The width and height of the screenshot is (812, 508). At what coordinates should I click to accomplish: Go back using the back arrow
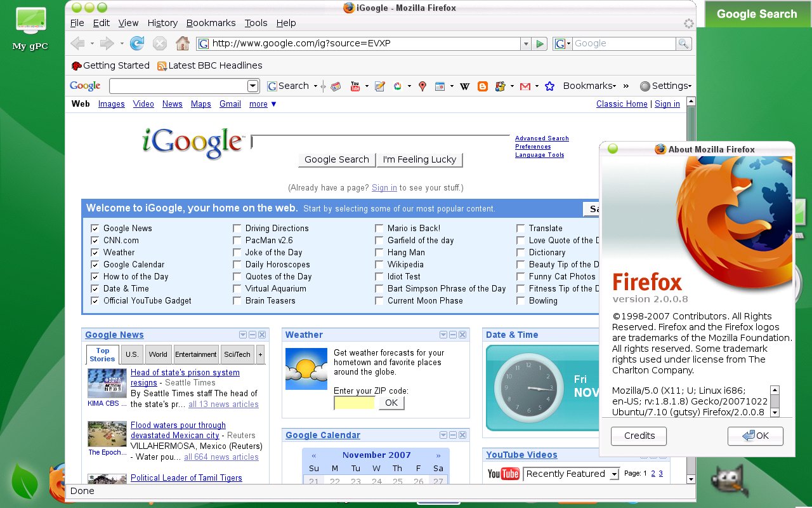pos(77,43)
